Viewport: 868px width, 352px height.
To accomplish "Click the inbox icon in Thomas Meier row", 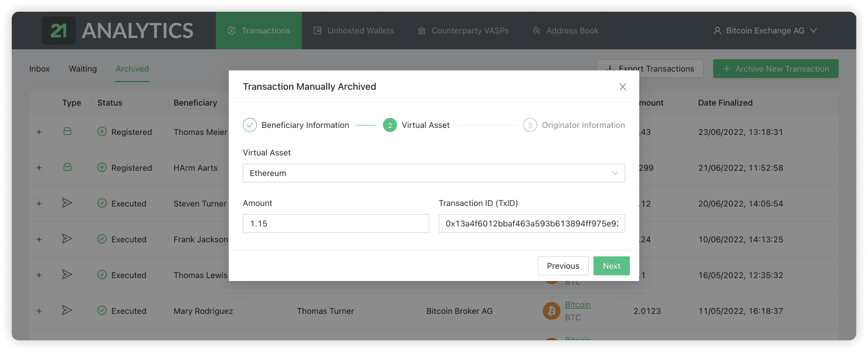I will tap(67, 132).
